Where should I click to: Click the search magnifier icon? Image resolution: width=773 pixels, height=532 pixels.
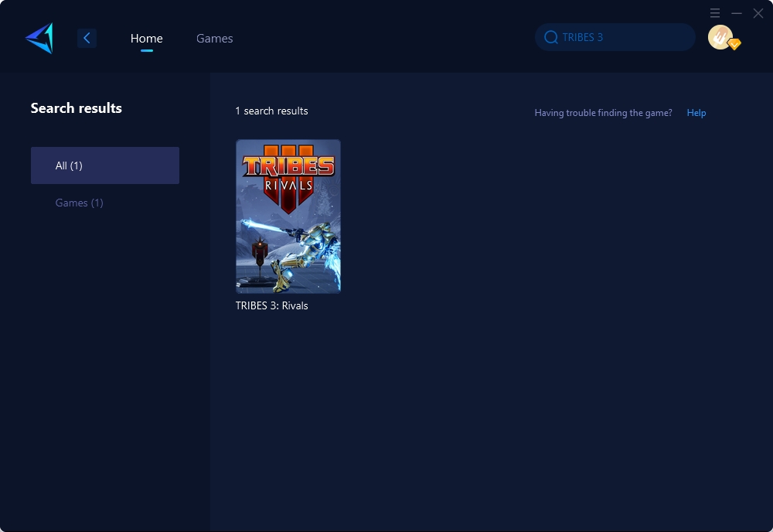pos(550,37)
